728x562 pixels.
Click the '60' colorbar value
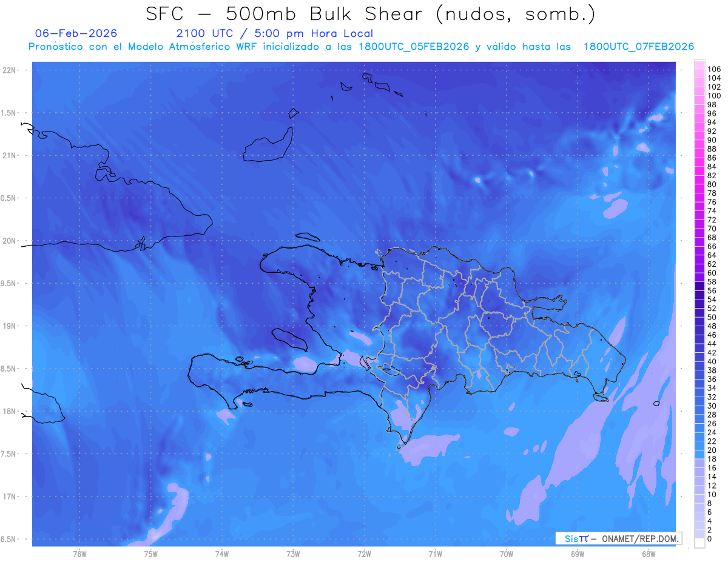click(x=712, y=273)
